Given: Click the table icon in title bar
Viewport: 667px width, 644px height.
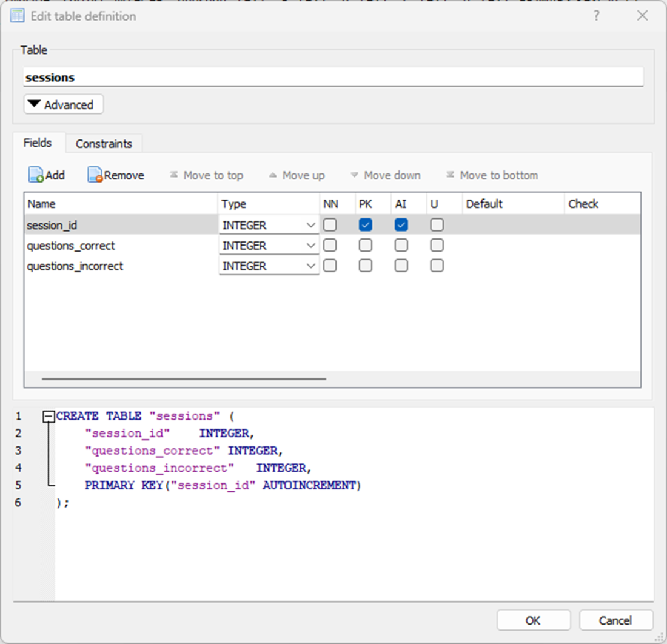Looking at the screenshot, I should [17, 16].
